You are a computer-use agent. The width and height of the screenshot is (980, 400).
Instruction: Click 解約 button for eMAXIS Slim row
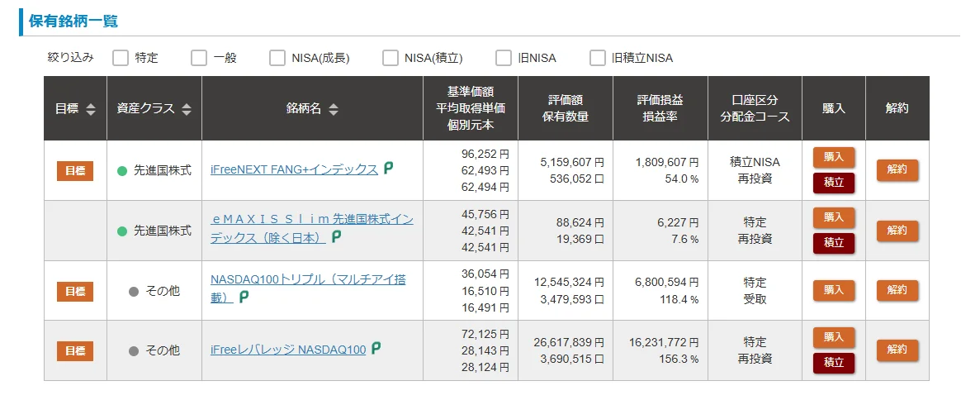897,231
